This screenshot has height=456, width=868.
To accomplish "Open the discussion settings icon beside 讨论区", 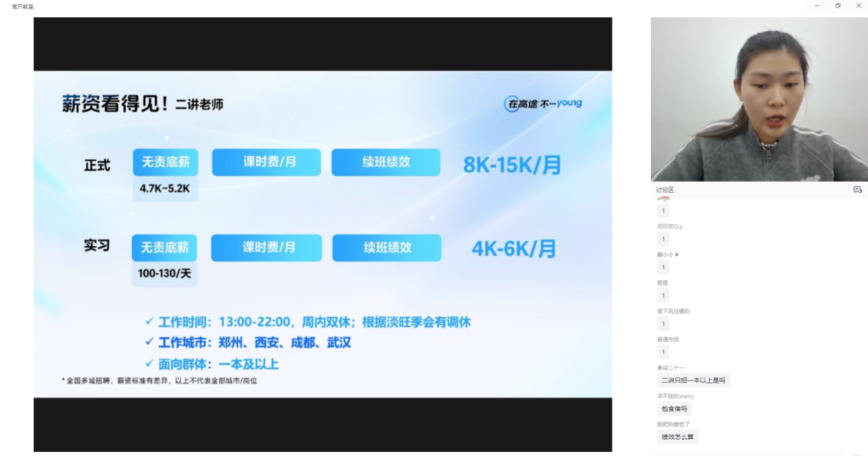I will pyautogui.click(x=857, y=189).
